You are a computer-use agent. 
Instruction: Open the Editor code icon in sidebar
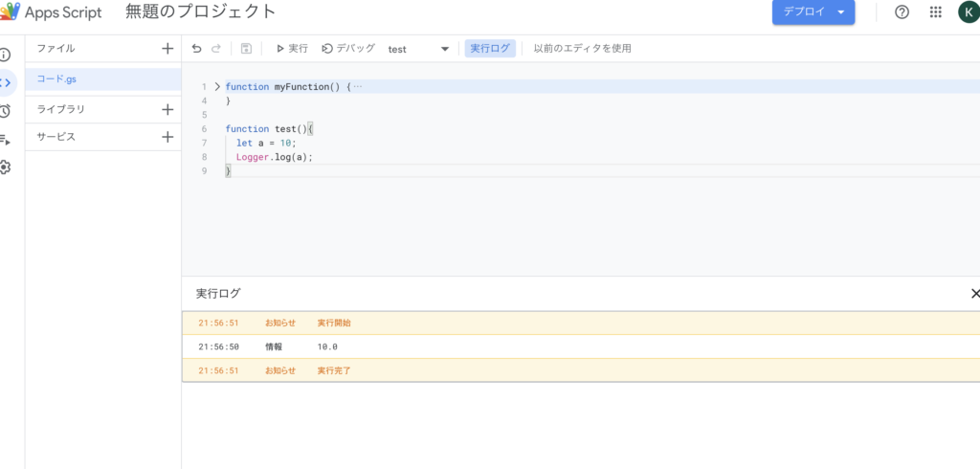[x=5, y=82]
